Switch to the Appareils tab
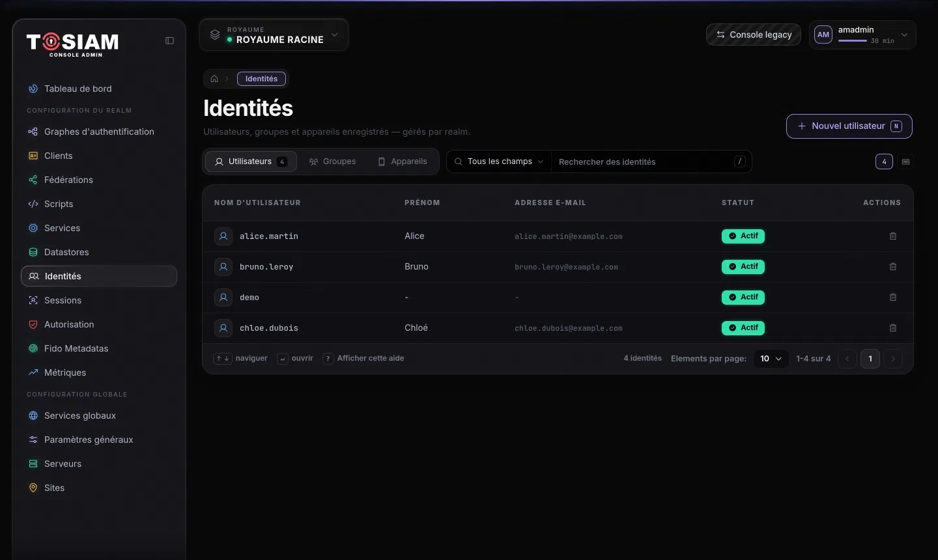 [403, 161]
